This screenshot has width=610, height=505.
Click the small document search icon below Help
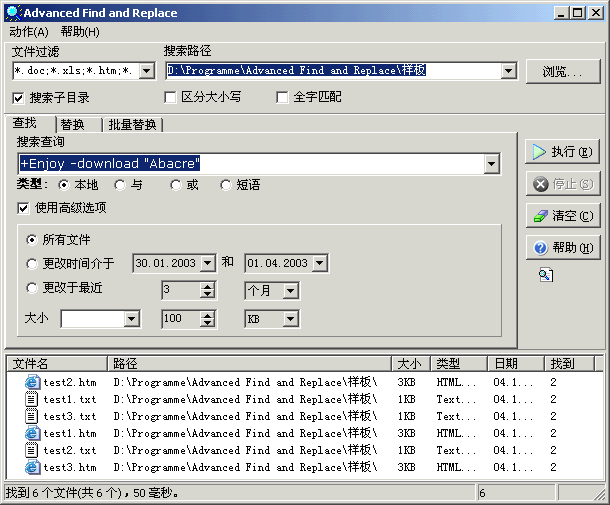pyautogui.click(x=546, y=275)
